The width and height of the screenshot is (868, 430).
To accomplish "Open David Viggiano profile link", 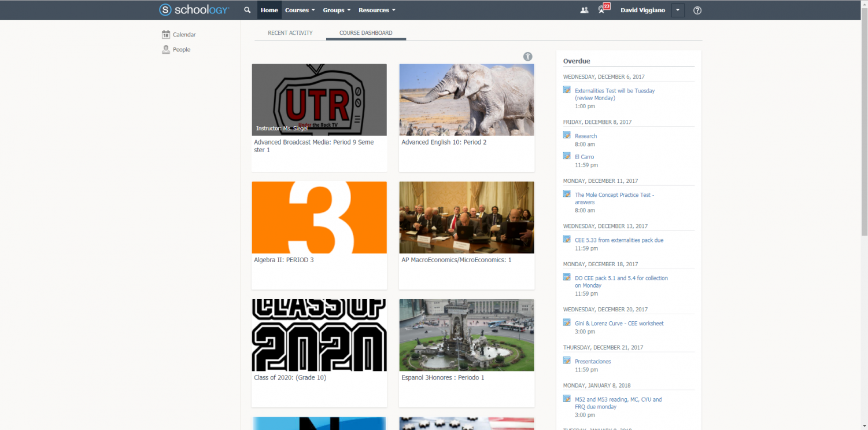I will [x=642, y=10].
